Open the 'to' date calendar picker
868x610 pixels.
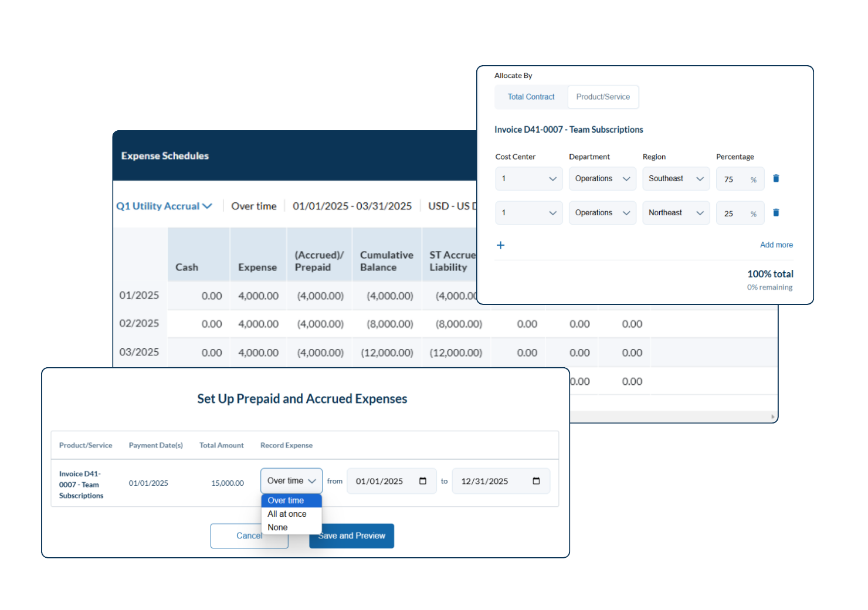coord(536,480)
